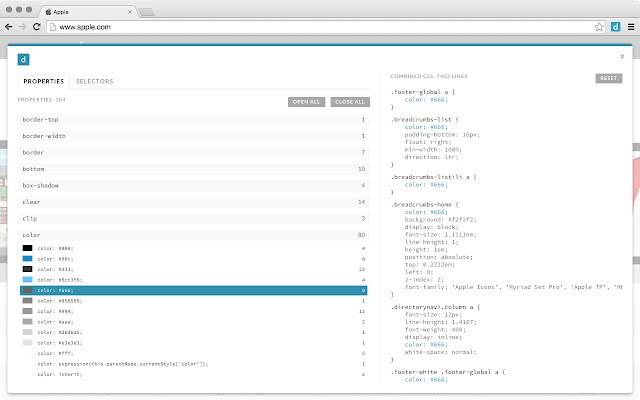The image size is (640, 400).
Task: Click the address bar showing www.apple.com
Action: [300, 27]
